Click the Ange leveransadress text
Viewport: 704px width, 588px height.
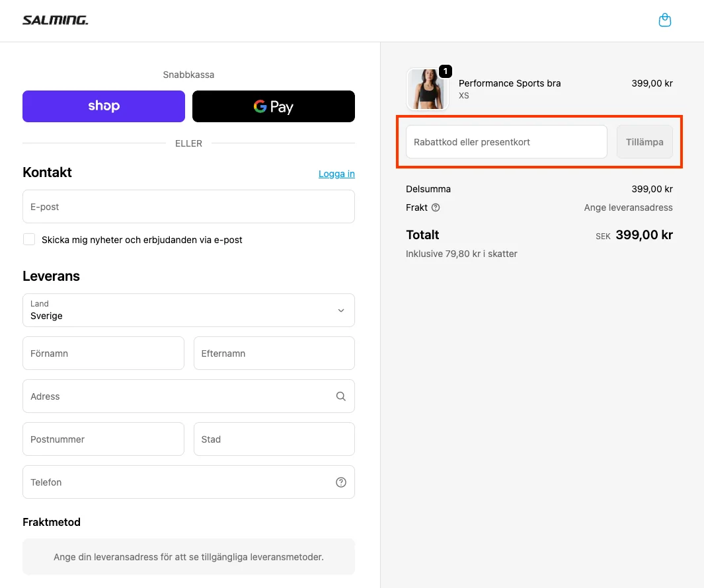(x=628, y=207)
